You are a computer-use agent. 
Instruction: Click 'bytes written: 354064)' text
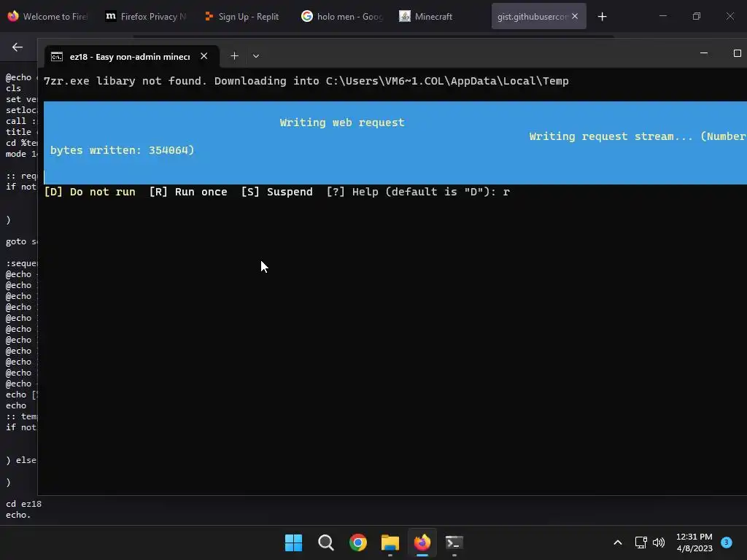[122, 150]
